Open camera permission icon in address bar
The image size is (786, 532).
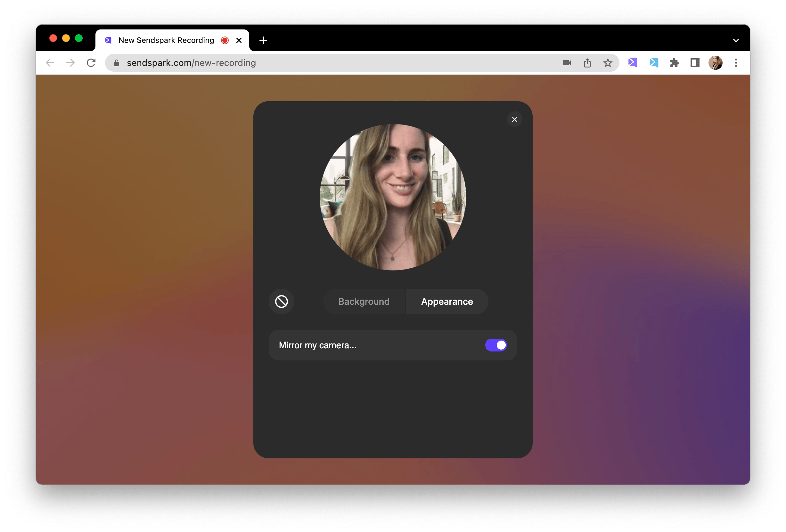point(567,63)
